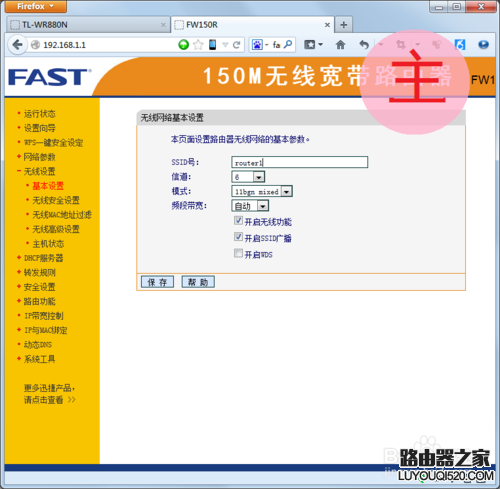The image size is (500, 489).
Task: Reload the page with refresh icon
Action: point(237,45)
